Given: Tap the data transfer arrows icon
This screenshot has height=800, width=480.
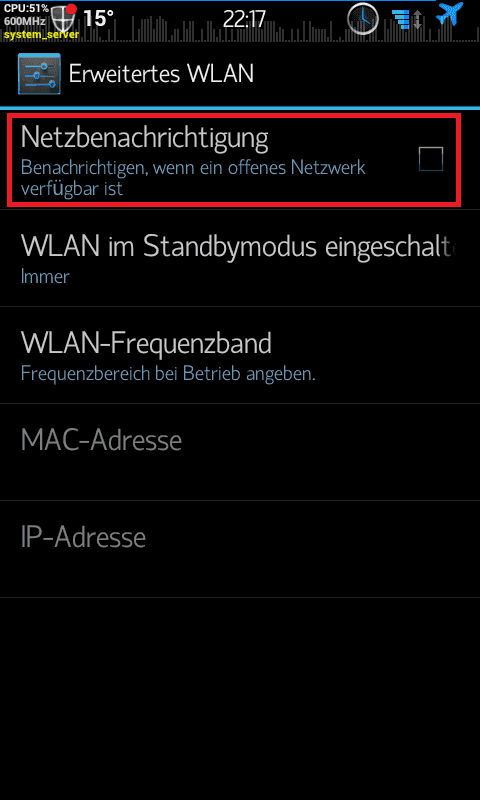Looking at the screenshot, I should 408,19.
